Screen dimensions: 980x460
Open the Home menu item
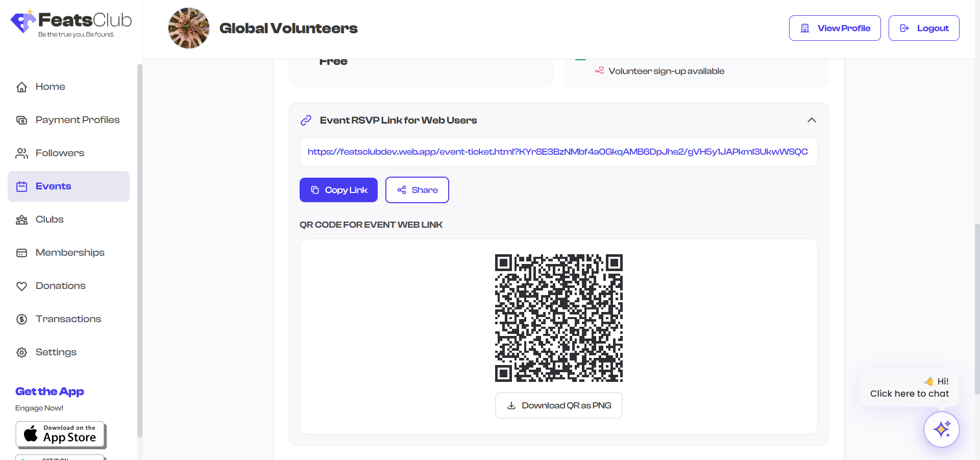point(68,87)
